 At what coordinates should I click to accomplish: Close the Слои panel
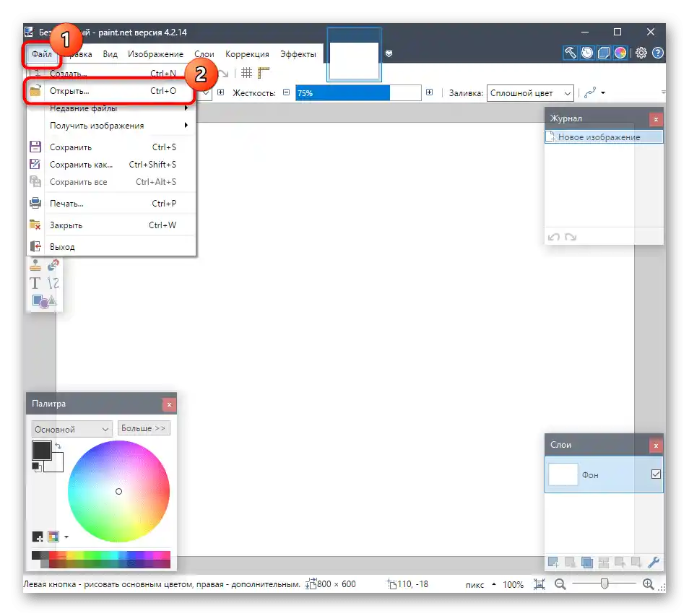point(656,446)
